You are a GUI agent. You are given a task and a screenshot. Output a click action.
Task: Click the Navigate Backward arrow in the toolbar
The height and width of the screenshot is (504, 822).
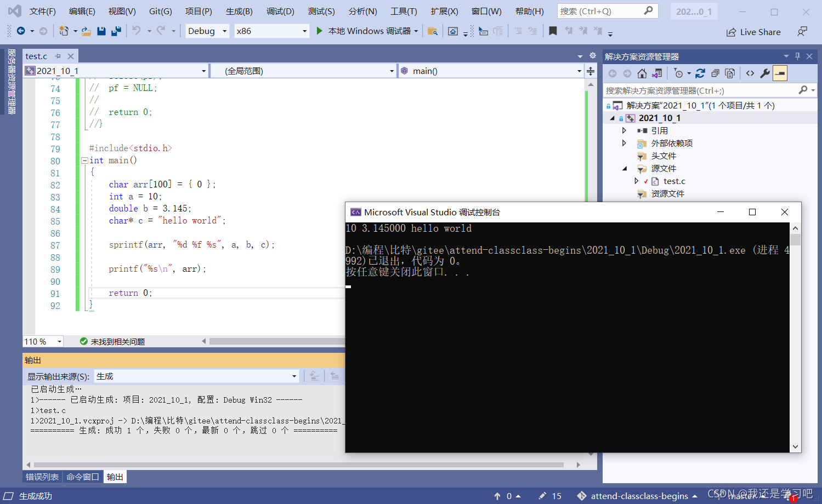click(x=21, y=31)
